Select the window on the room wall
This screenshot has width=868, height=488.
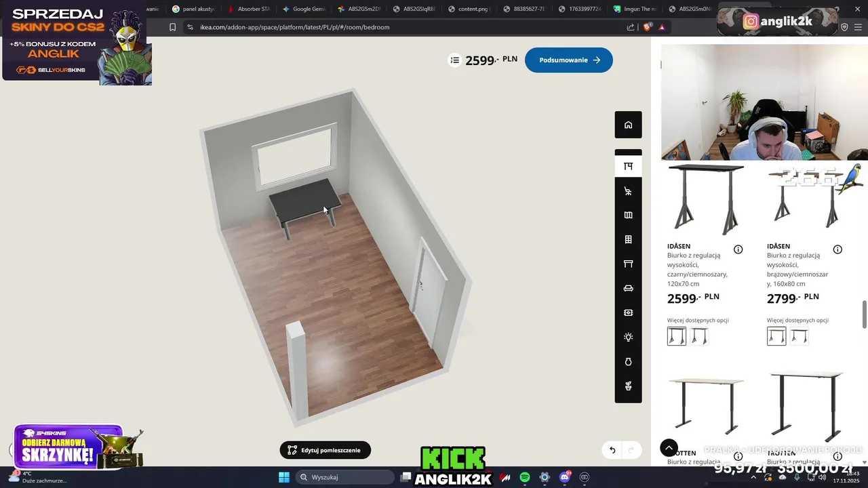(x=295, y=157)
